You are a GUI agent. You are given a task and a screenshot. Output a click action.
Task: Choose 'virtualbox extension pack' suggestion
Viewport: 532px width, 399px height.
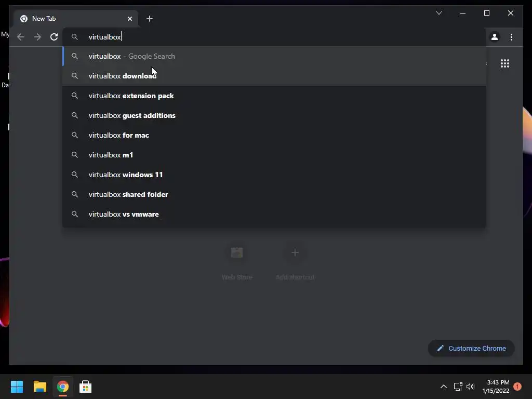274,96
